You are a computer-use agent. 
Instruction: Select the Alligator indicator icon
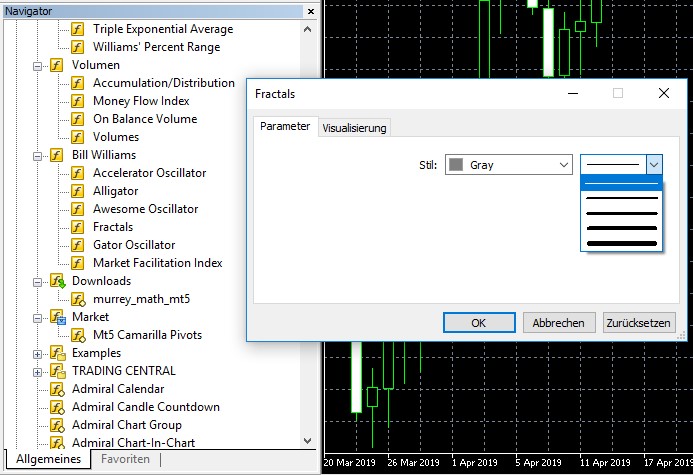pyautogui.click(x=77, y=191)
